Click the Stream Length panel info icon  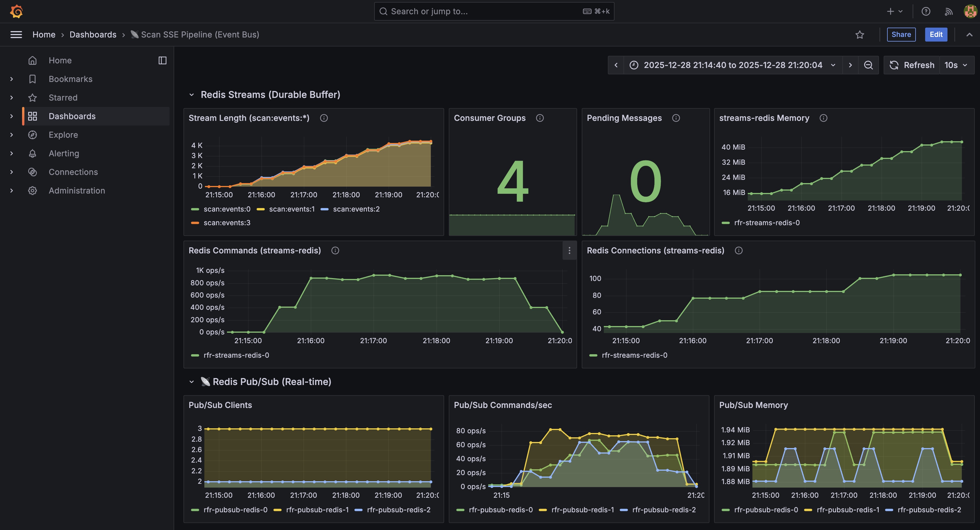(324, 118)
